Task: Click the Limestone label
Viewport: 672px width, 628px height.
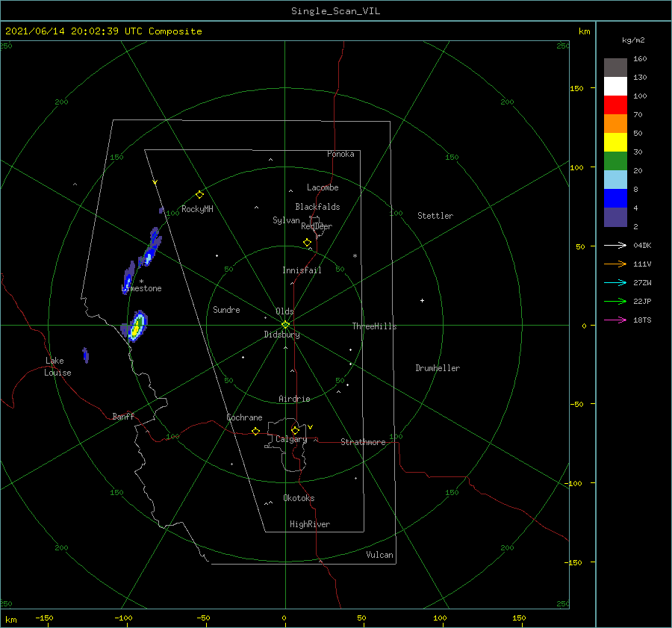Action: point(141,288)
